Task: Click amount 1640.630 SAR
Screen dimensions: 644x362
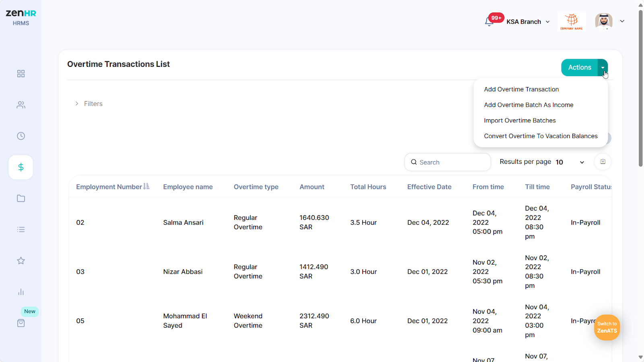Action: point(314,222)
